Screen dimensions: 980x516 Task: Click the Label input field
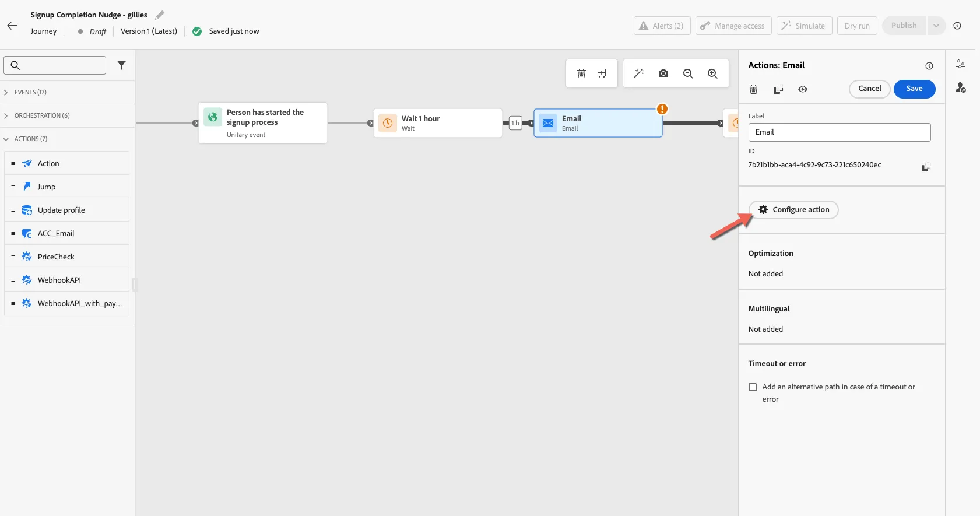(839, 132)
